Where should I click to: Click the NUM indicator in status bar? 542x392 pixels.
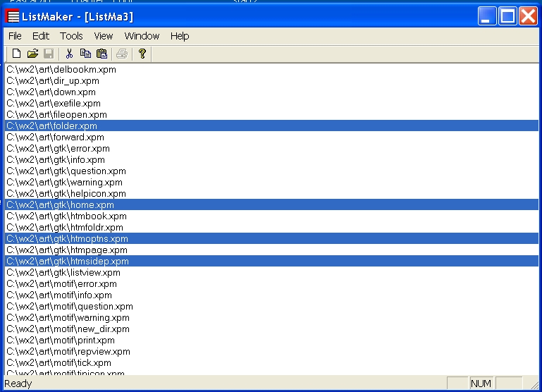coord(481,384)
